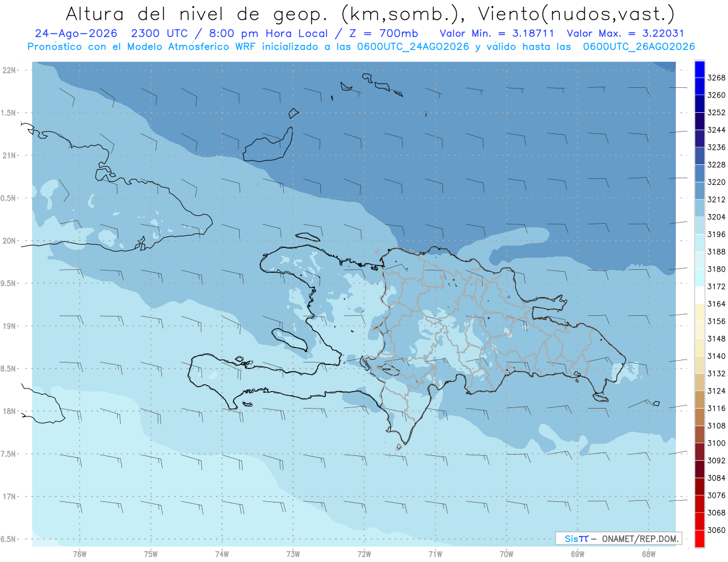Click the '74W' longitude label
The width and height of the screenshot is (728, 562).
(222, 554)
